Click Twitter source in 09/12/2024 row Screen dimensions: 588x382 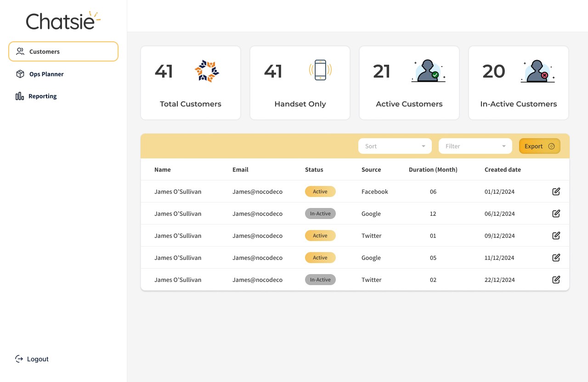coord(372,236)
